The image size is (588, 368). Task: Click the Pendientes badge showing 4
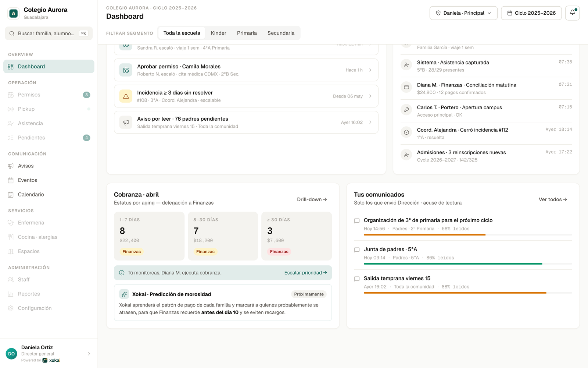coord(86,138)
